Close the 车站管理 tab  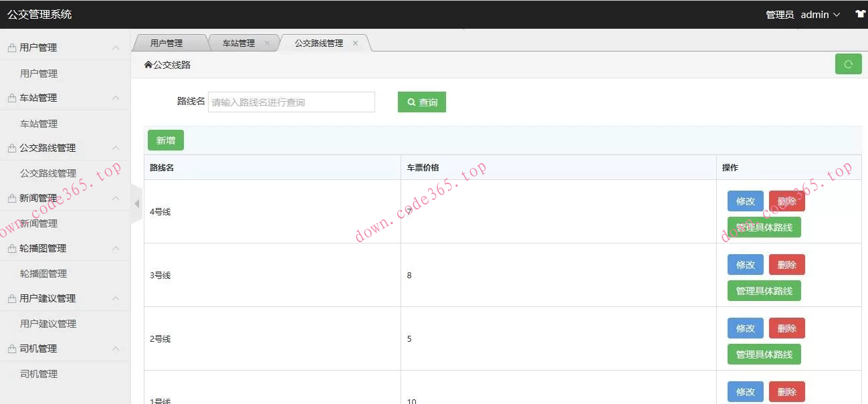267,43
